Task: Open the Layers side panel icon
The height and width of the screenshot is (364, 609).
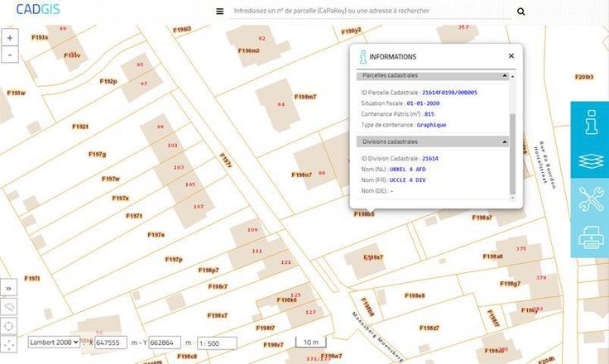Action: coord(590,160)
